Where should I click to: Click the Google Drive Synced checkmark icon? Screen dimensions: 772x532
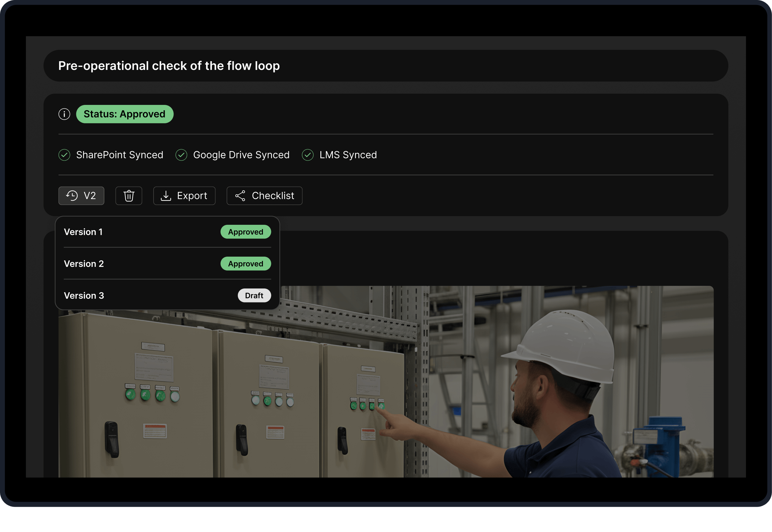tap(181, 155)
